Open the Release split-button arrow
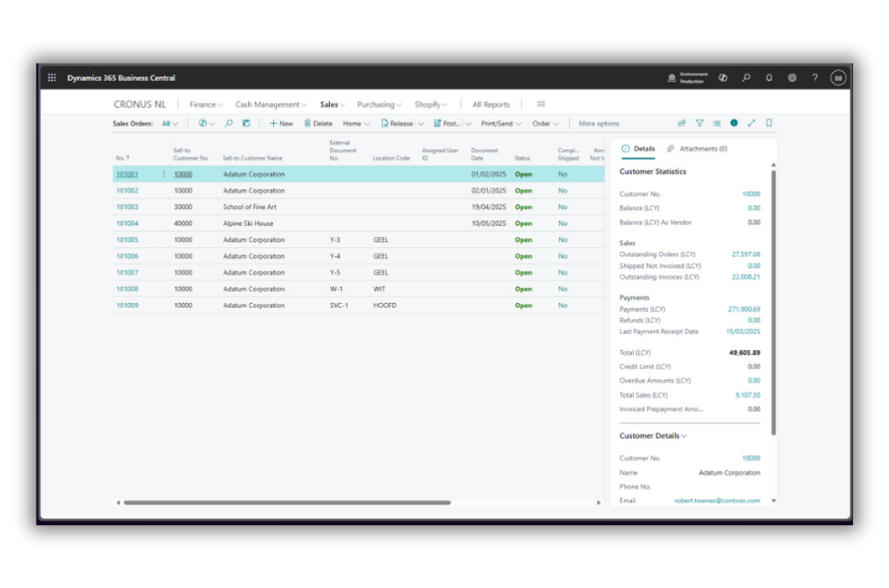 421,124
